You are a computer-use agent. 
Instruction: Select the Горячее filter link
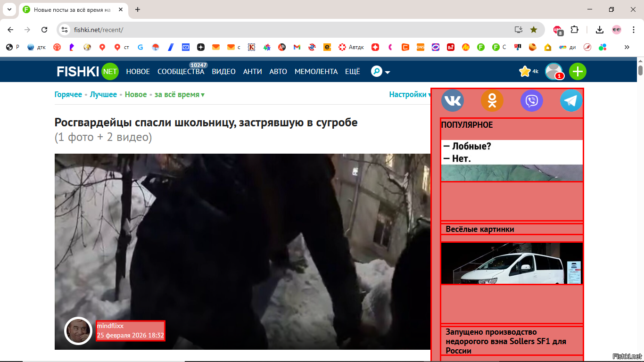(x=68, y=94)
